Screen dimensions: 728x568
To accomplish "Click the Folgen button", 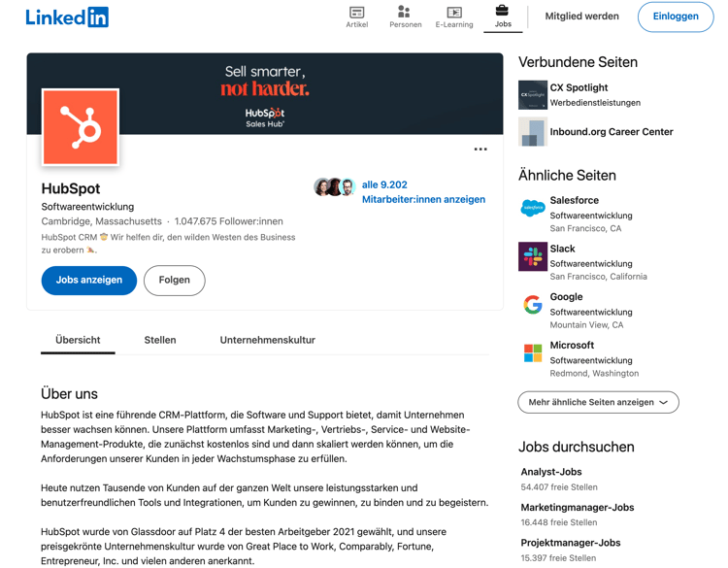I will point(174,280).
